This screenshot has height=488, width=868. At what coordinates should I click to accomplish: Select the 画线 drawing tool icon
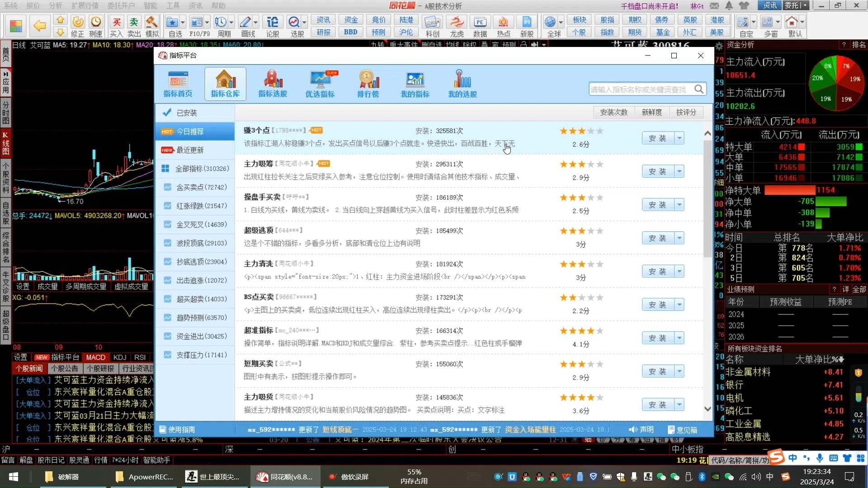[x=245, y=21]
